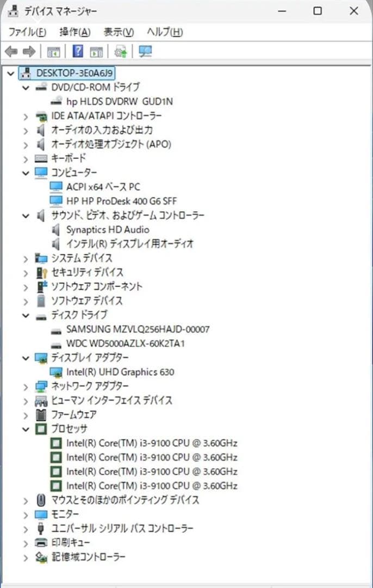Viewport: 373px width, 588px height.
Task: Expand the オーディオの入力および出力 category
Action: [26, 131]
